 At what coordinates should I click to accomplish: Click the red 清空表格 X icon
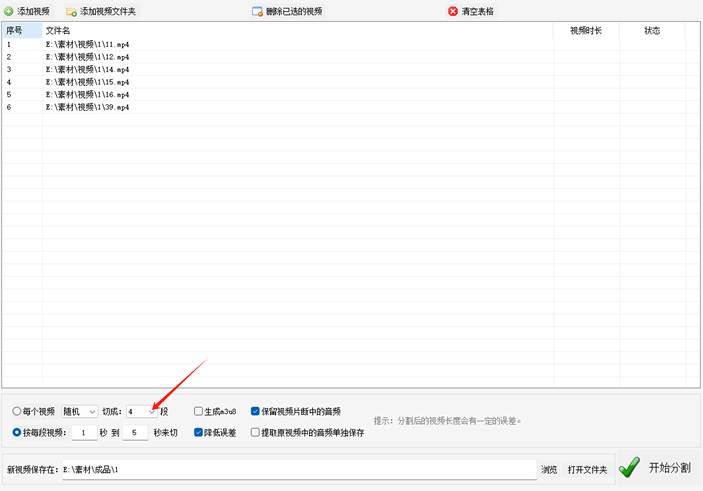(x=453, y=11)
